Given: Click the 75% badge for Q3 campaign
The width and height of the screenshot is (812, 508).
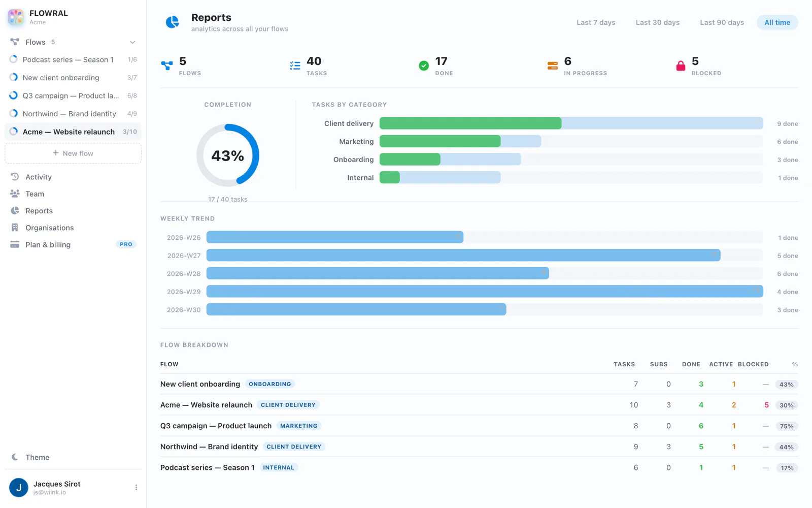Looking at the screenshot, I should pyautogui.click(x=787, y=426).
